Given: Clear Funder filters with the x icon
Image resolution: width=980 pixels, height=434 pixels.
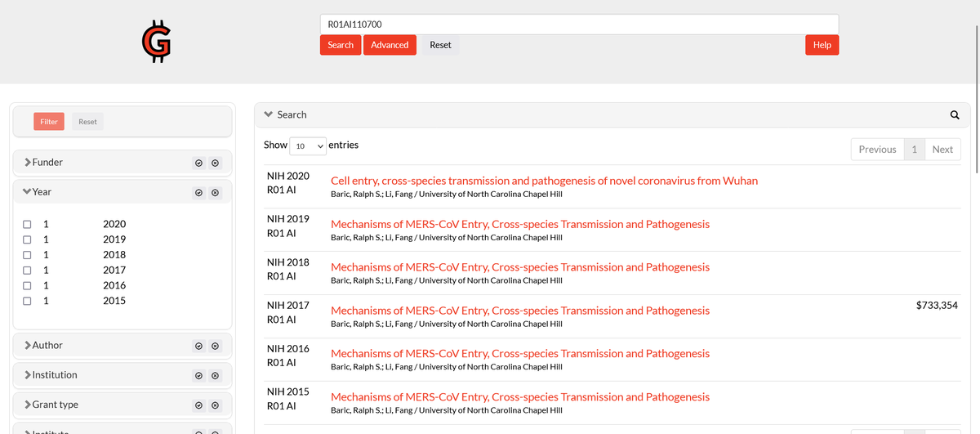Looking at the screenshot, I should (x=215, y=163).
